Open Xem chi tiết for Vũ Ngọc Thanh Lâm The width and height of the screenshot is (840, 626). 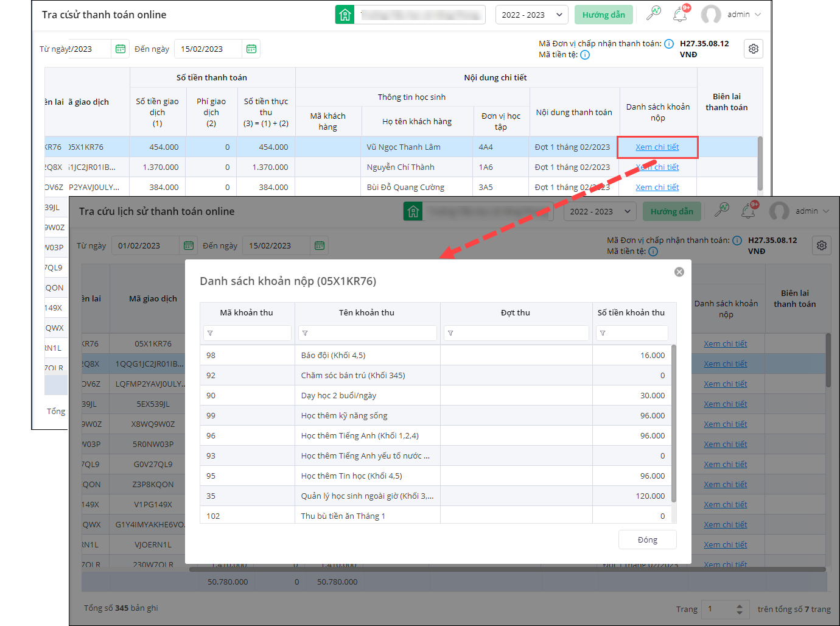pyautogui.click(x=657, y=147)
